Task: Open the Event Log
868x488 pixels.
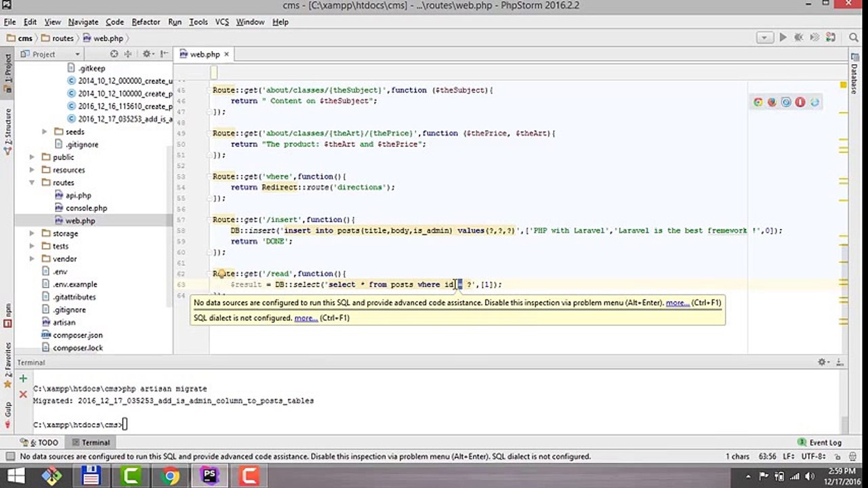Action: (x=820, y=443)
